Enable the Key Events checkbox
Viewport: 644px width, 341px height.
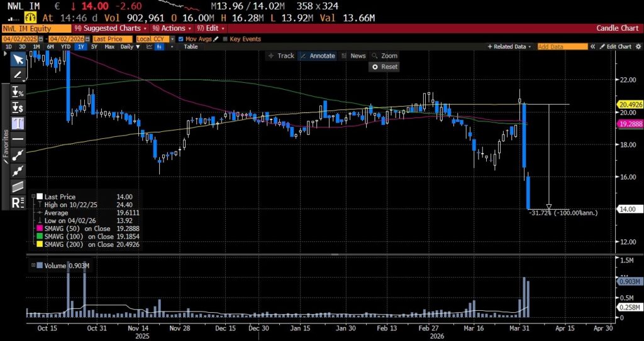(225, 39)
